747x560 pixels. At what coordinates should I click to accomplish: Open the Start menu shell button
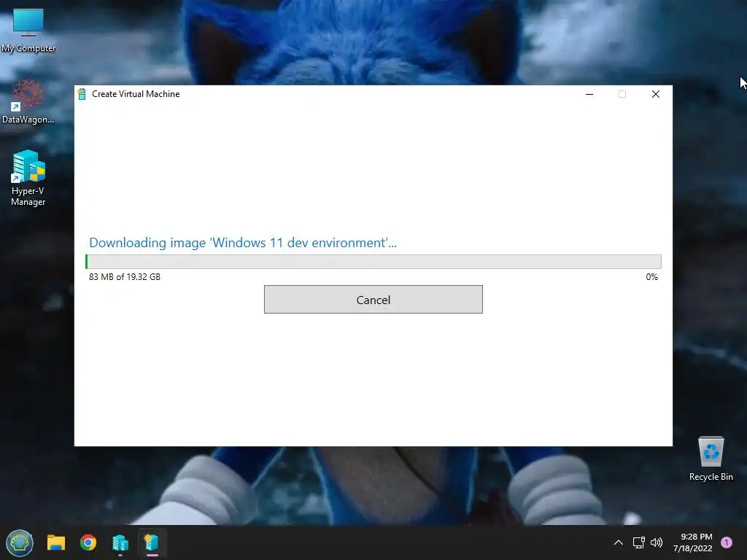click(20, 542)
